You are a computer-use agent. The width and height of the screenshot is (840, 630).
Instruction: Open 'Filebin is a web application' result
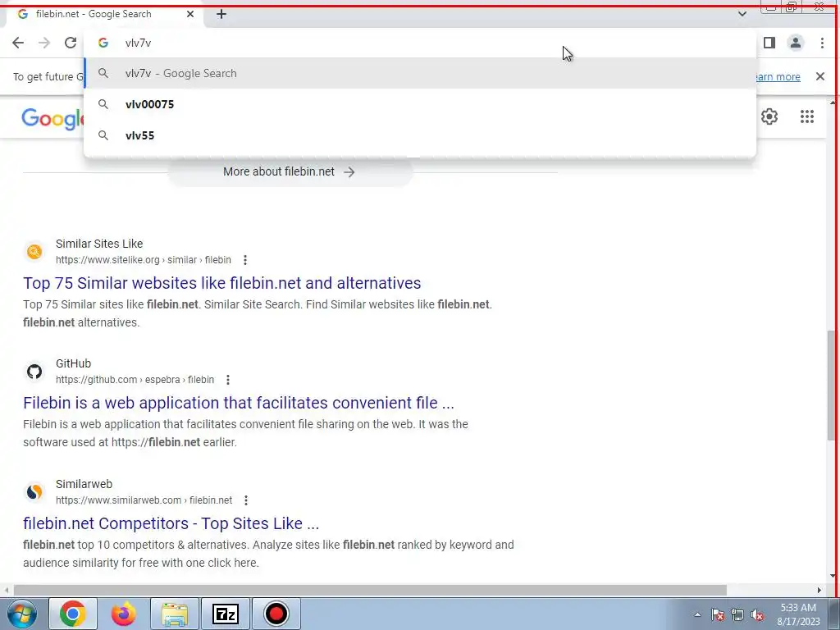(x=239, y=403)
